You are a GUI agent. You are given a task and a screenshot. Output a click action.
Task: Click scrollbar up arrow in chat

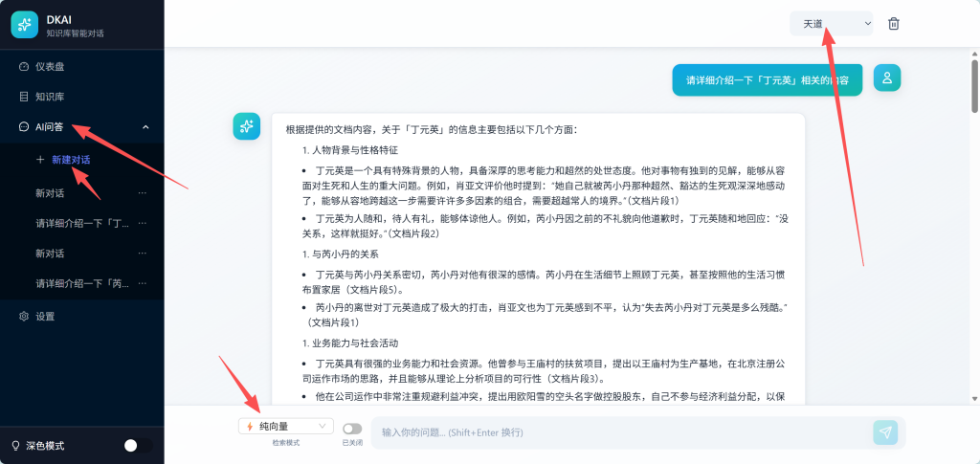click(975, 55)
